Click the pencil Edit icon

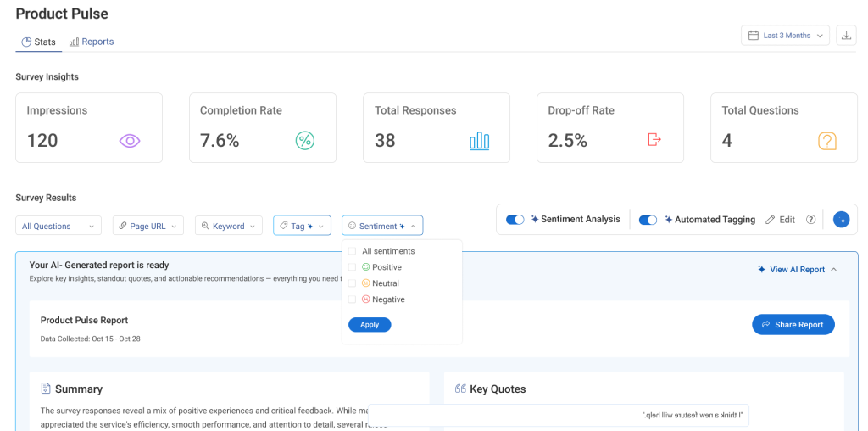770,220
